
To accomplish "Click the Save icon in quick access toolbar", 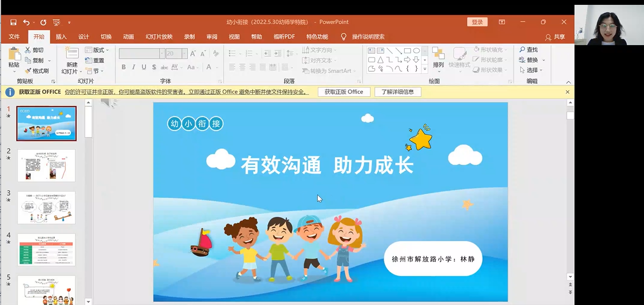I will click(13, 22).
